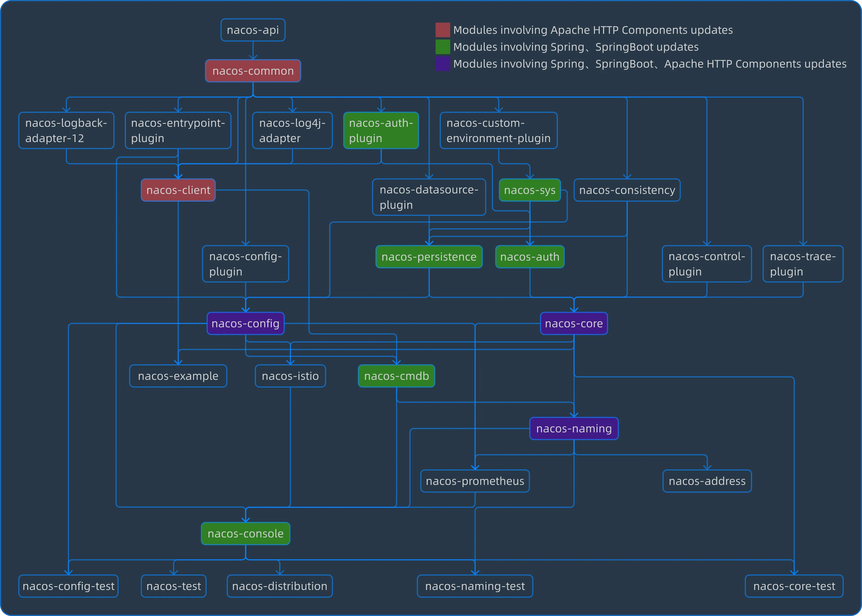Click the red nacos-client node
Screen dimensions: 862x616
click(178, 190)
